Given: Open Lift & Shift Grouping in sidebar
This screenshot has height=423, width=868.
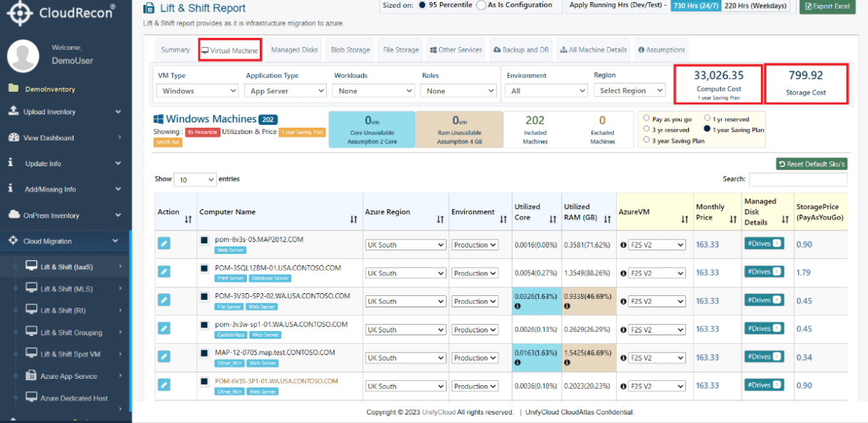Looking at the screenshot, I should pos(71,332).
